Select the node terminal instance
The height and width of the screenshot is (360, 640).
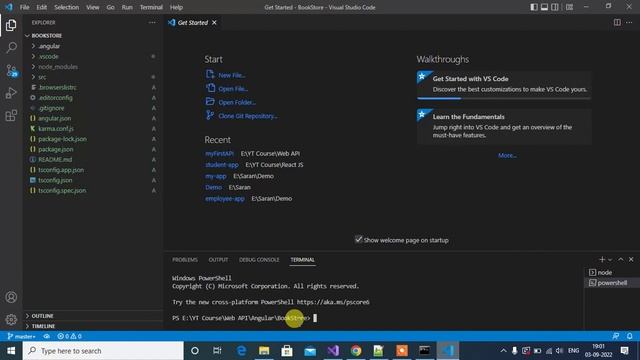coord(611,272)
